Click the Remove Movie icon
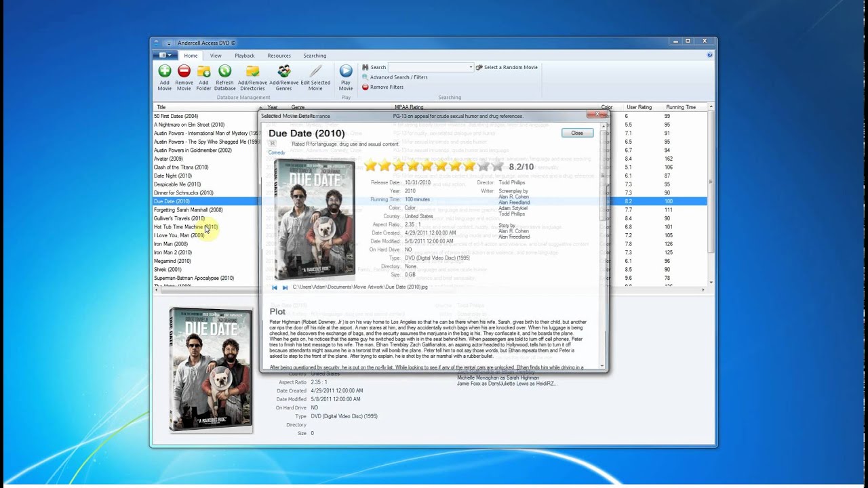This screenshot has width=868, height=488. [x=184, y=70]
